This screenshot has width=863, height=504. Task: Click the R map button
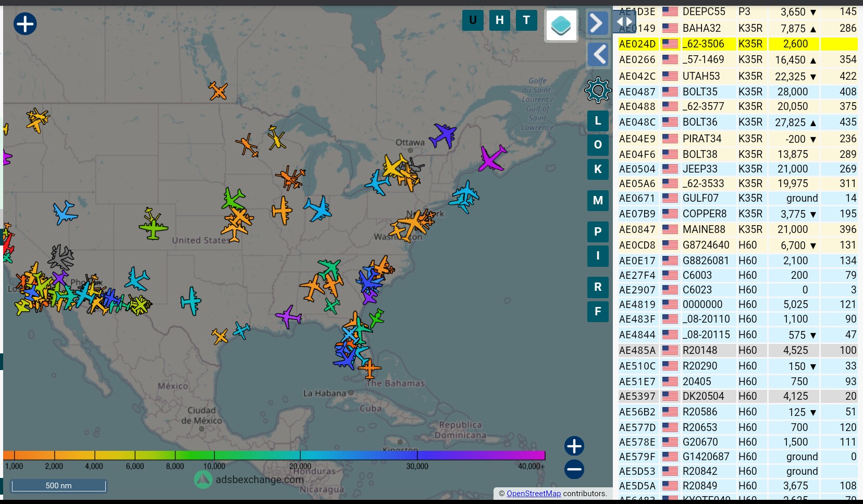point(598,287)
